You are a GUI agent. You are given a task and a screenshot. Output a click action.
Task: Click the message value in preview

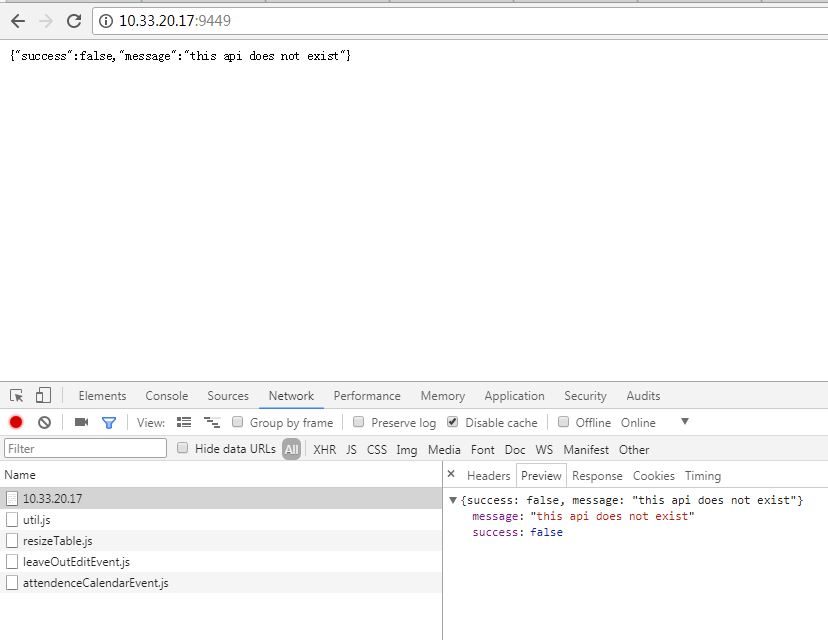[613, 516]
